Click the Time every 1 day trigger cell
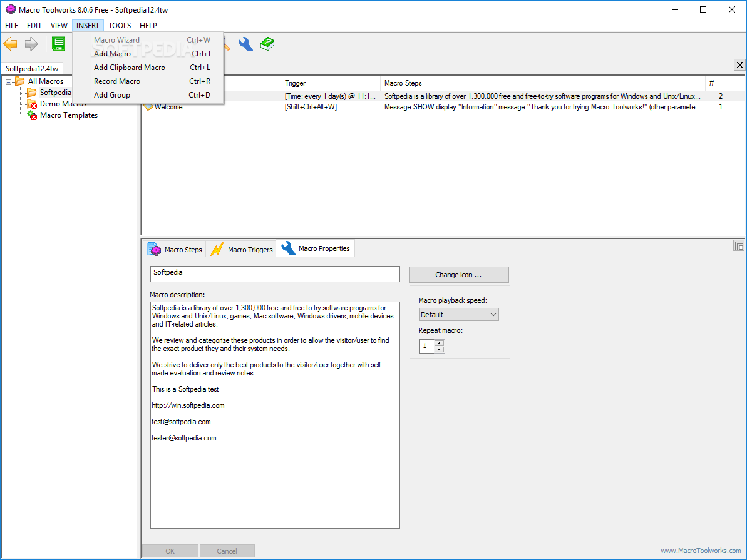This screenshot has height=560, width=747. pos(330,96)
